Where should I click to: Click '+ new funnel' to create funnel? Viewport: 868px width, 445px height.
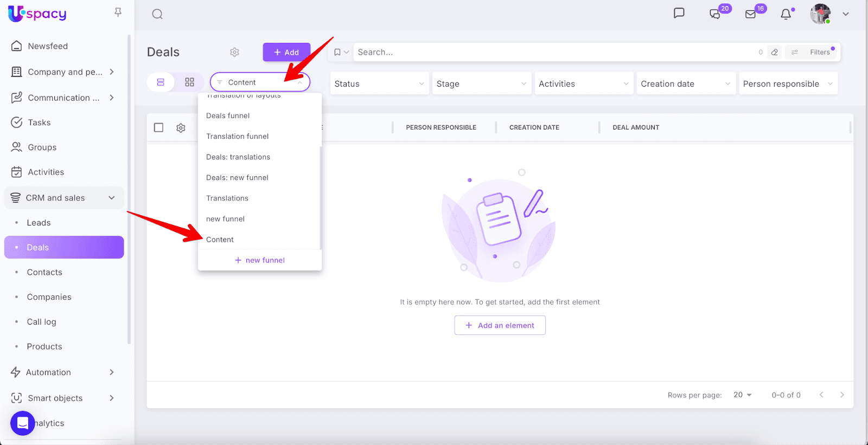[260, 260]
